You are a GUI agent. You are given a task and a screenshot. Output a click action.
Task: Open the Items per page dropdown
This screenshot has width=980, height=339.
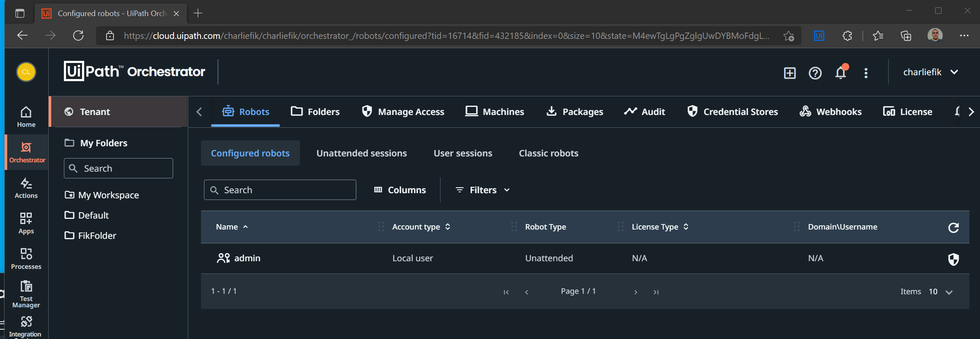(x=941, y=292)
